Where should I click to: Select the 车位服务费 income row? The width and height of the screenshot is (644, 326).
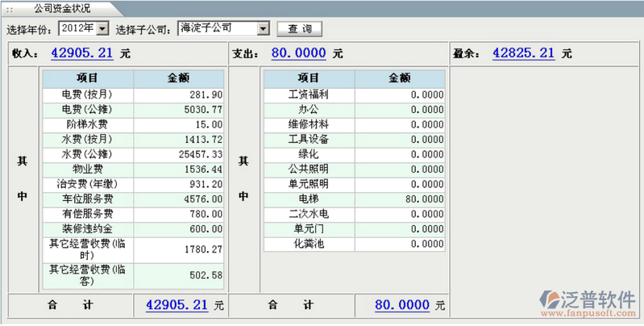coord(87,199)
